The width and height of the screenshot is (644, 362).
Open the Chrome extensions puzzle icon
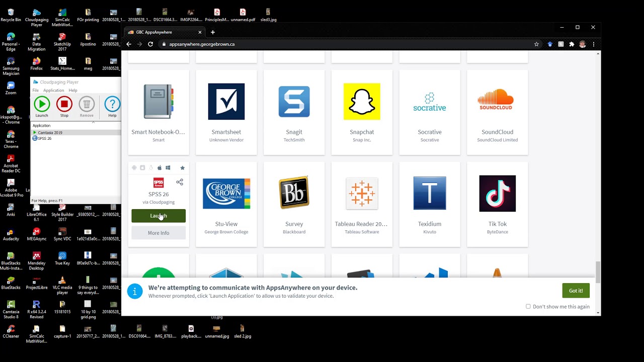[x=572, y=44]
